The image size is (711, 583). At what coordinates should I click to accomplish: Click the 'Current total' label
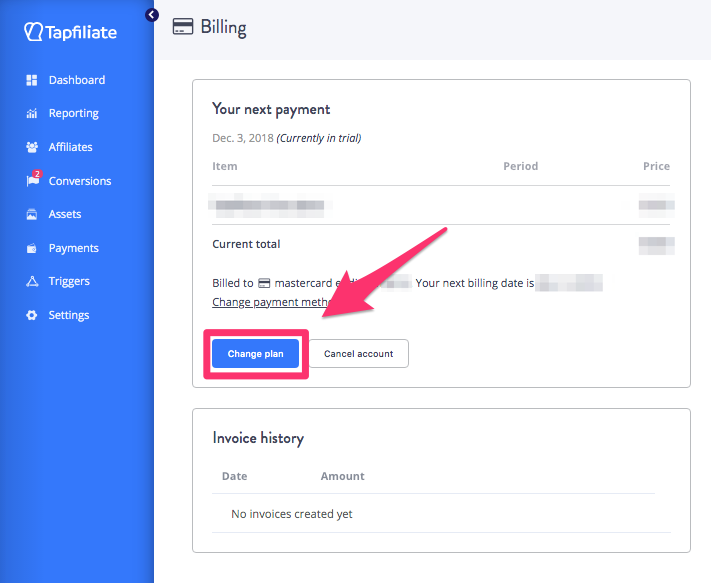point(246,244)
